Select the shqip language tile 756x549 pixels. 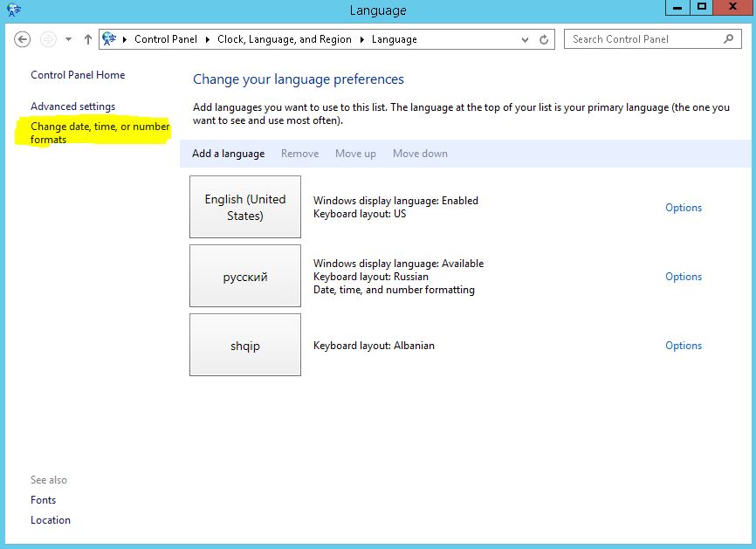point(245,345)
